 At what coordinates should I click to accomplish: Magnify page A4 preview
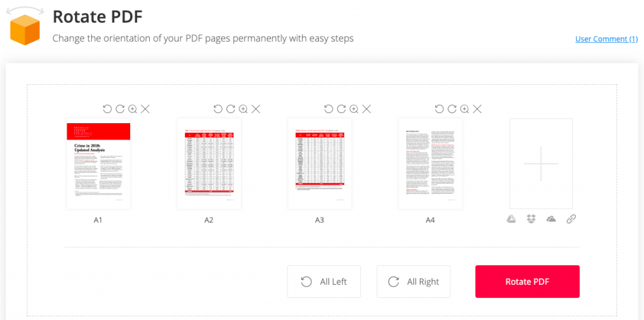tap(465, 109)
